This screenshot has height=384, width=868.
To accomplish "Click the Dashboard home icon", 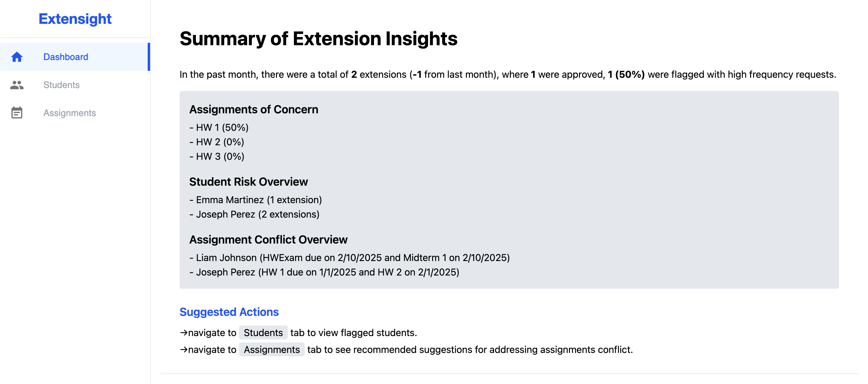I will (17, 57).
